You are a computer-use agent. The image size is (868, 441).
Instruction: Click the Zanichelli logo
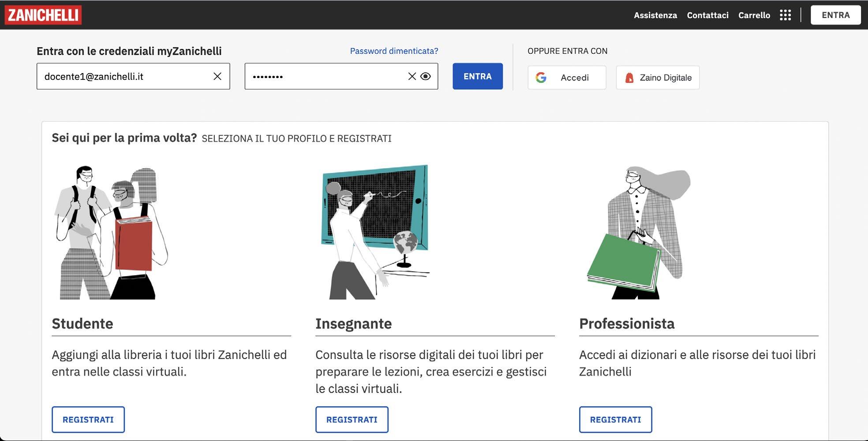[x=43, y=15]
